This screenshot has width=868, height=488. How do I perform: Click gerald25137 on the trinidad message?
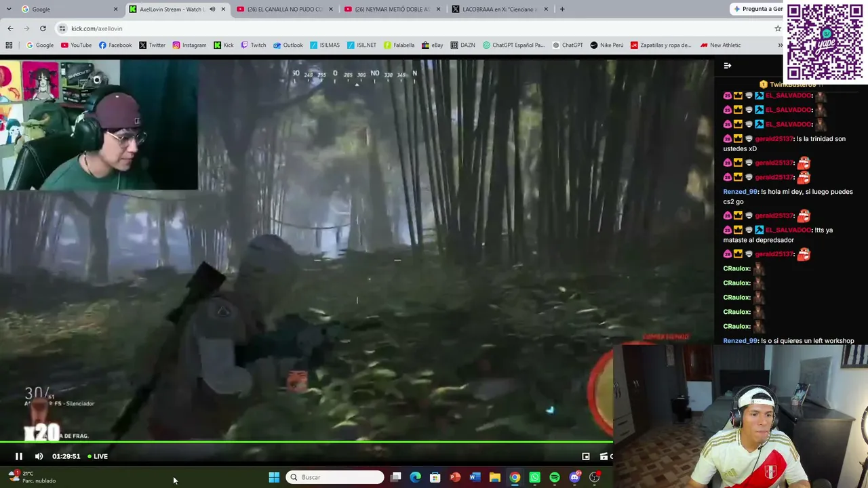click(x=774, y=139)
